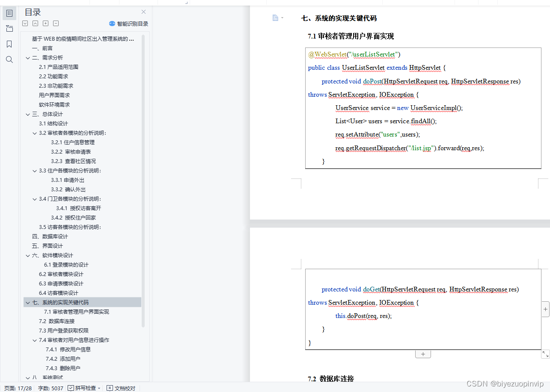550x392 pixels.
Task: Go to 3.1 结构设计
Action: click(x=54, y=124)
